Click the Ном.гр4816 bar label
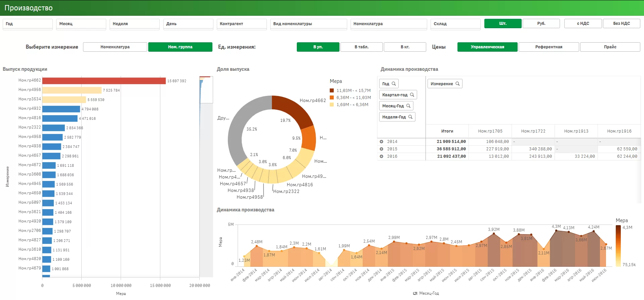Image resolution: width=644 pixels, height=300 pixels. coord(30,118)
